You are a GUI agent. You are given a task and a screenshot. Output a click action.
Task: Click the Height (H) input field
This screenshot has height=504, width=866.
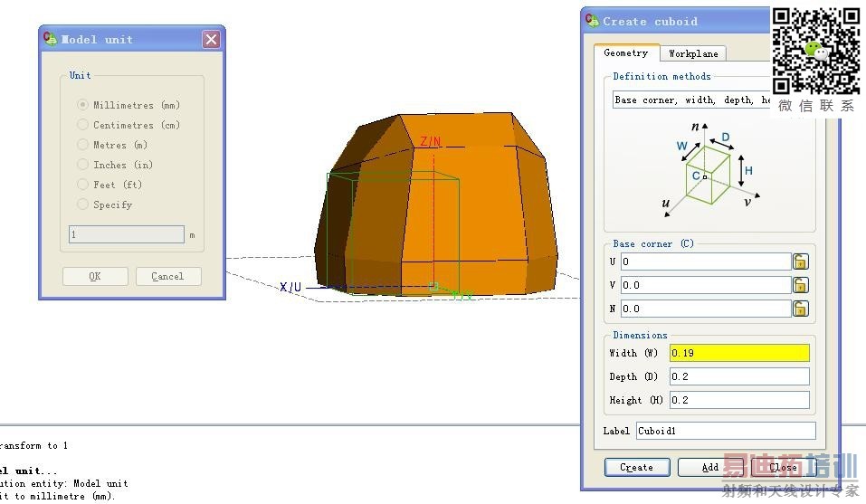[x=739, y=400]
